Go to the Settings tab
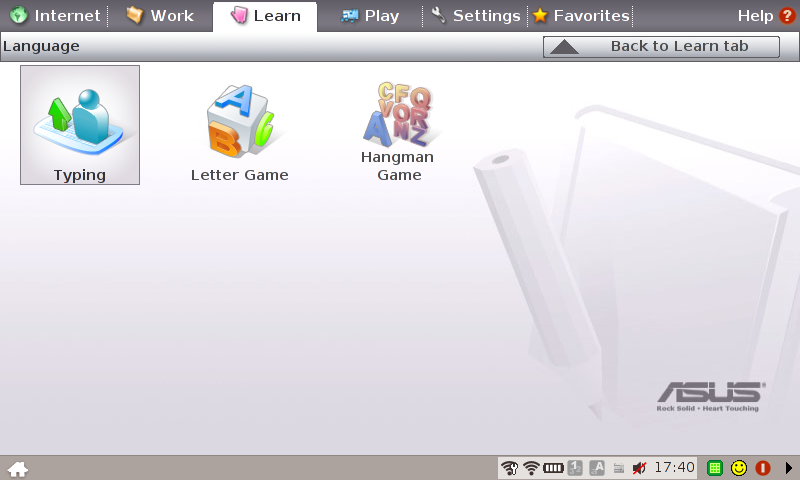The image size is (800, 480). point(476,16)
